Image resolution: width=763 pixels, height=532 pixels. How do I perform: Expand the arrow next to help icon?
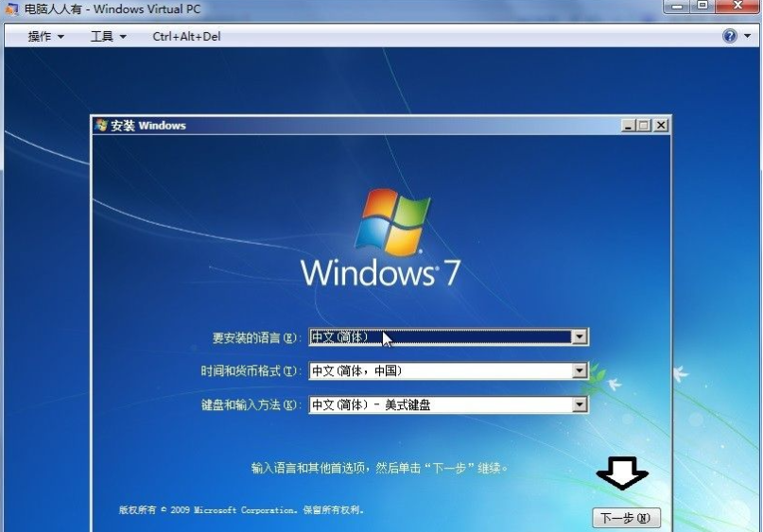pyautogui.click(x=748, y=36)
